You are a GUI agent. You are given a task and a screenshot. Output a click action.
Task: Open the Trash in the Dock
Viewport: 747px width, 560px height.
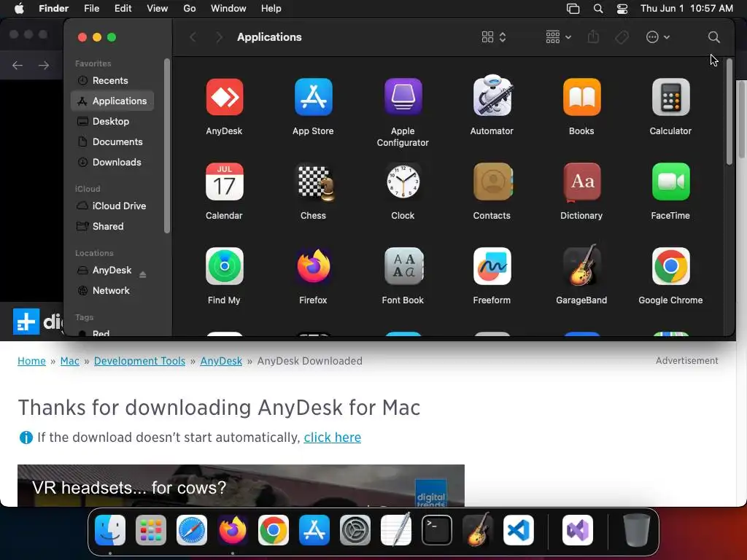click(636, 530)
